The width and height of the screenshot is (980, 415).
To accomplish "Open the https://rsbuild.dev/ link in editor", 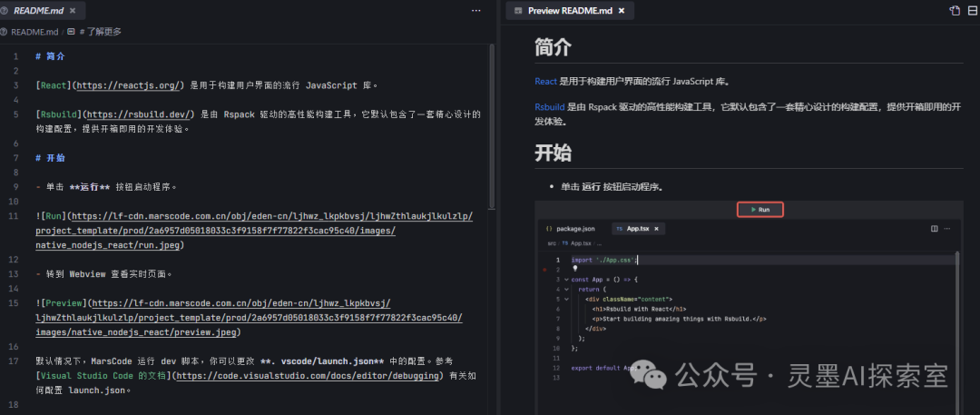I will (140, 114).
